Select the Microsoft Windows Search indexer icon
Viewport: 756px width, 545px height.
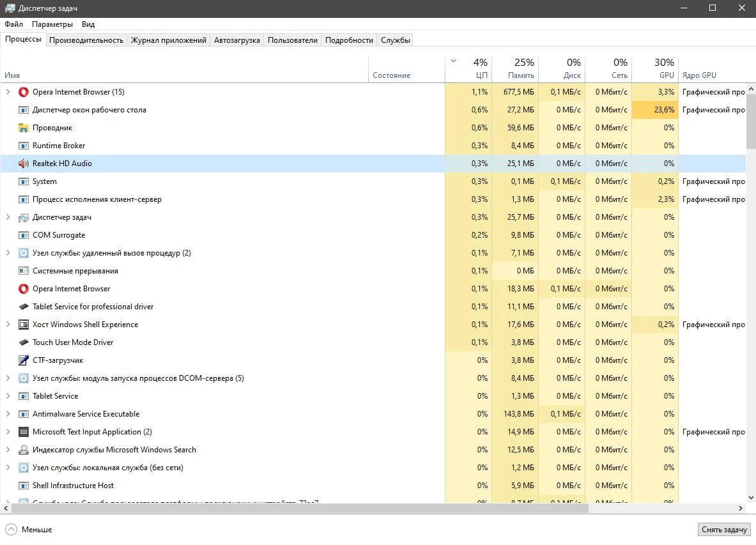point(23,450)
